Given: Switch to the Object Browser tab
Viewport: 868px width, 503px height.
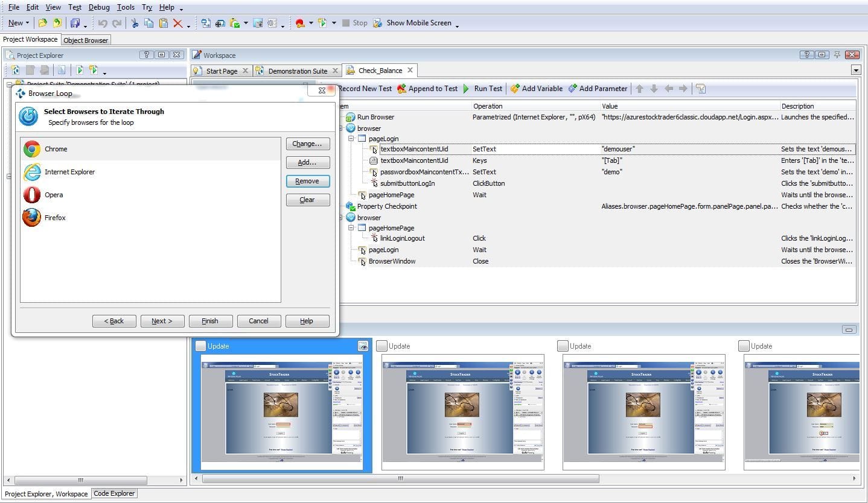Looking at the screenshot, I should 86,40.
